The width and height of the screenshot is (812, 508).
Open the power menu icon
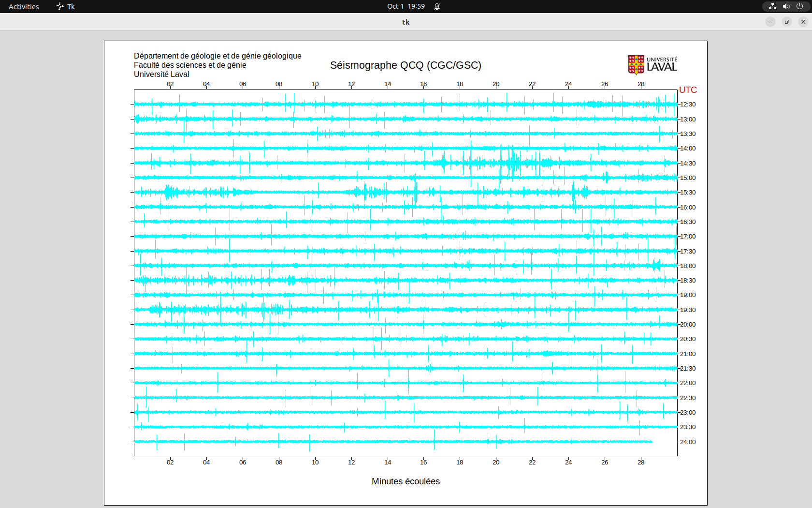[799, 6]
